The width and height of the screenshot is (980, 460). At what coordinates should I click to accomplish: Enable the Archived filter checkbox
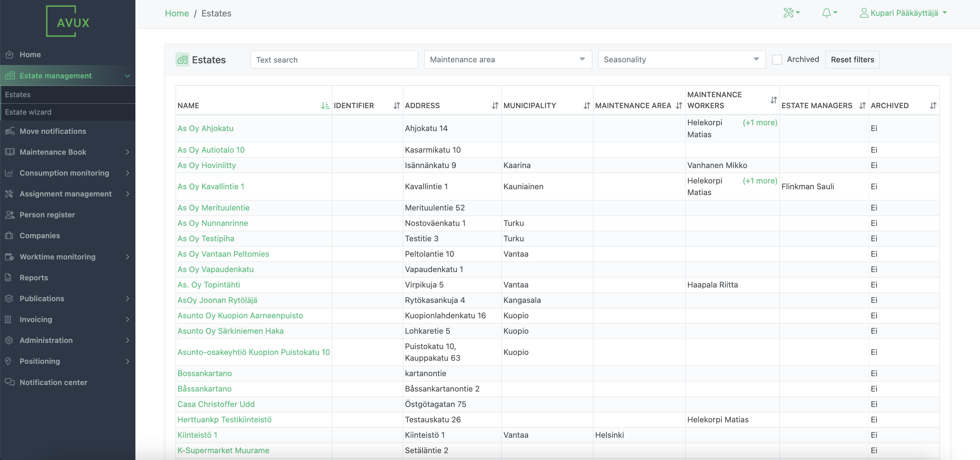777,59
